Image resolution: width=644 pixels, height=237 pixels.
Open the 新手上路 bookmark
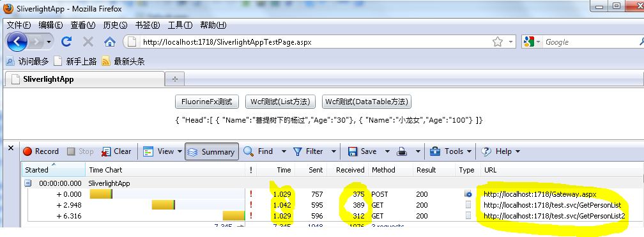[75, 61]
